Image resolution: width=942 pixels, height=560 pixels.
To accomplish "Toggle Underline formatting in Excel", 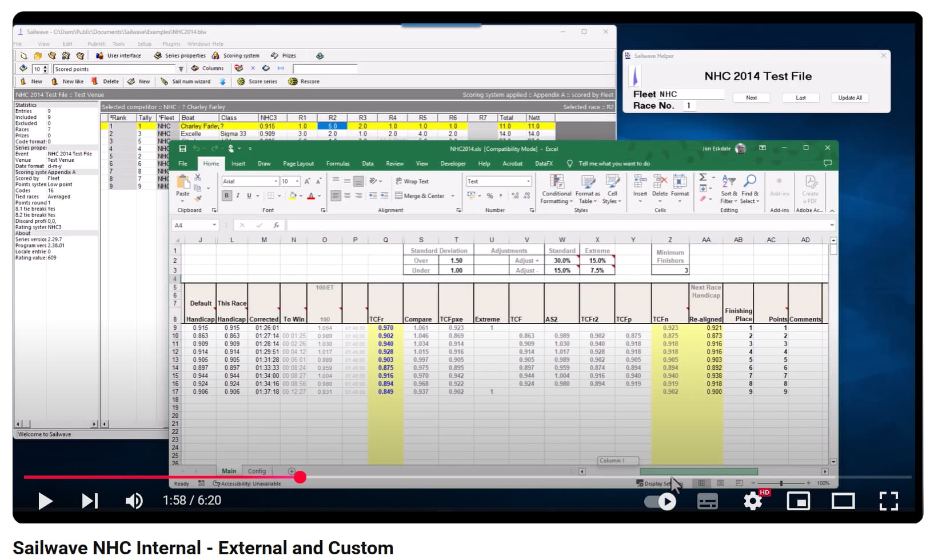I will point(249,195).
